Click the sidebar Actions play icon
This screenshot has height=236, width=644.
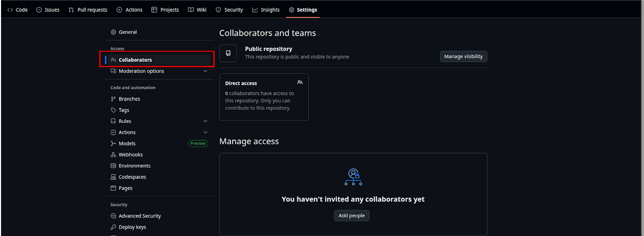pos(114,133)
